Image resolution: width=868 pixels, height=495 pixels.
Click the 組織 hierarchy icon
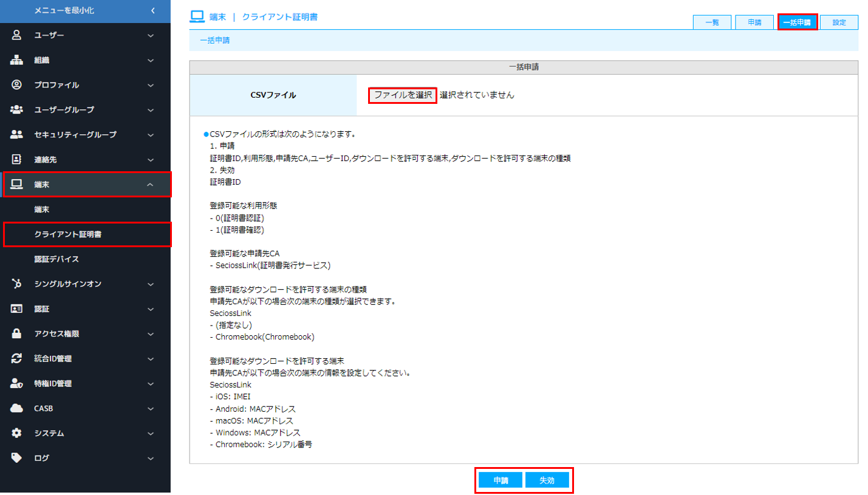pos(17,60)
